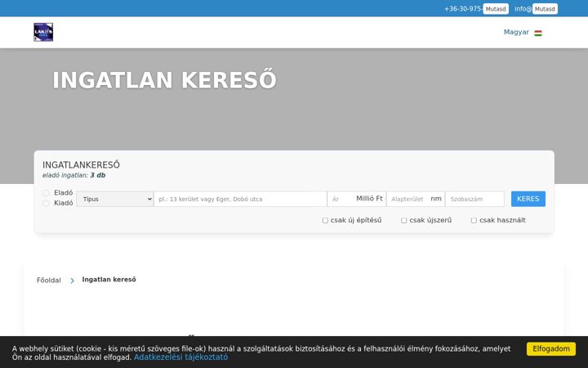
Task: Click the Hungarian flag icon
Action: pyautogui.click(x=538, y=33)
